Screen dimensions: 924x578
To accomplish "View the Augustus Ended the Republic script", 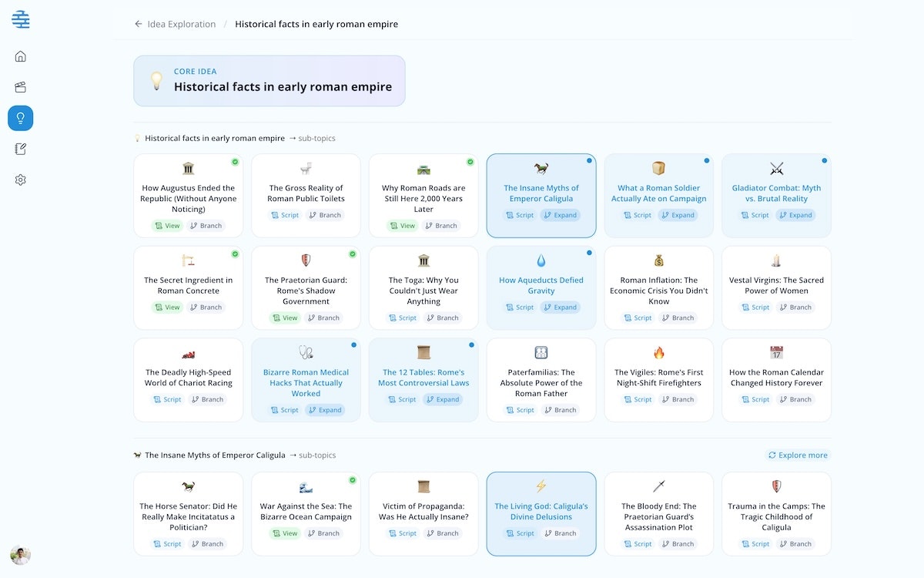I will [168, 226].
